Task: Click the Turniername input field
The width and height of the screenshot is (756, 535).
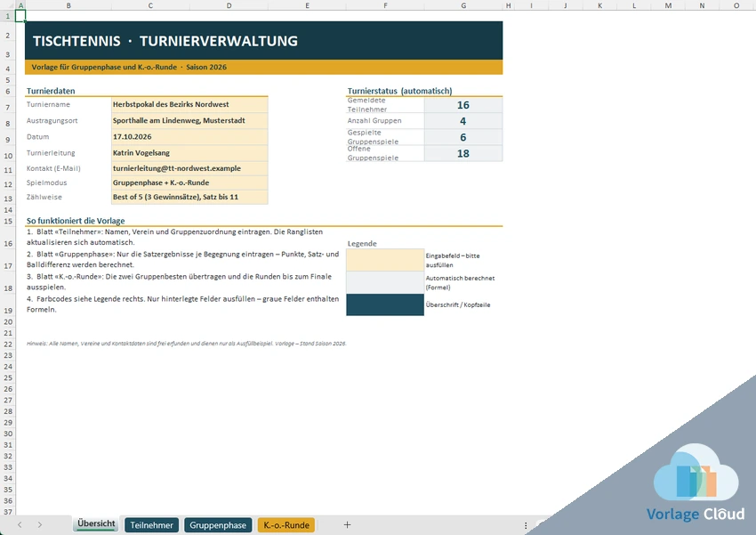Action: pyautogui.click(x=189, y=105)
